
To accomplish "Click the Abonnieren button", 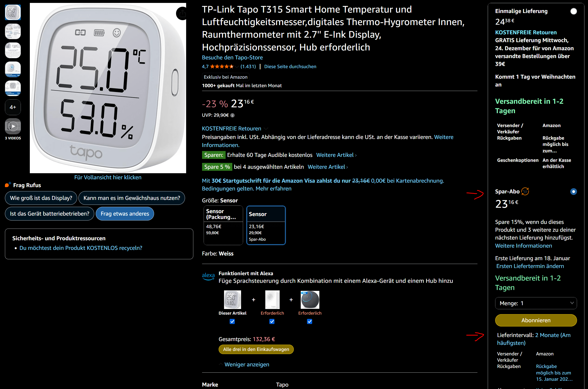I will 536,320.
